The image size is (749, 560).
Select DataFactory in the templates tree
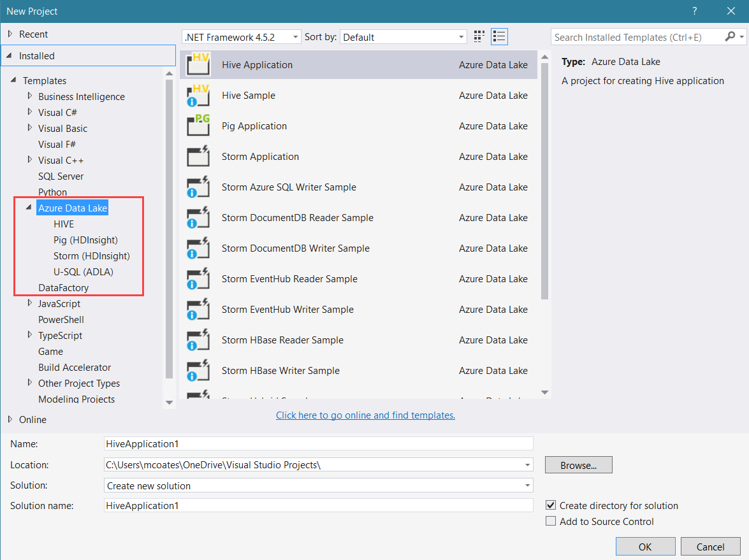pyautogui.click(x=64, y=287)
